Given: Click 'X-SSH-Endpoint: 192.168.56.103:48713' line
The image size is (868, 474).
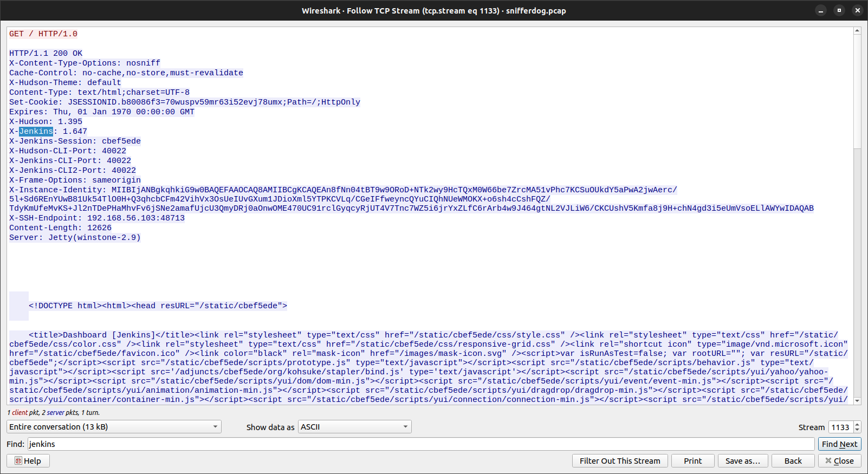Looking at the screenshot, I should pos(97,218).
